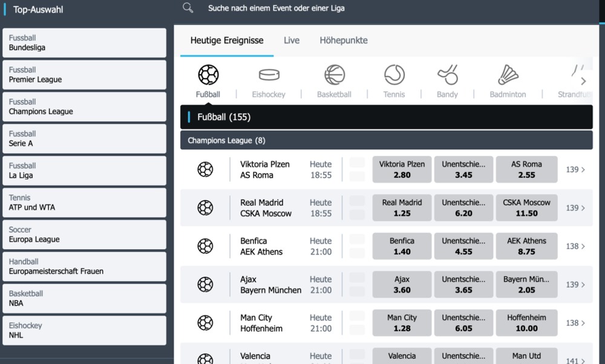This screenshot has height=364, width=605.
Task: Bet on AEK Athens at 8.75
Action: [x=526, y=246]
